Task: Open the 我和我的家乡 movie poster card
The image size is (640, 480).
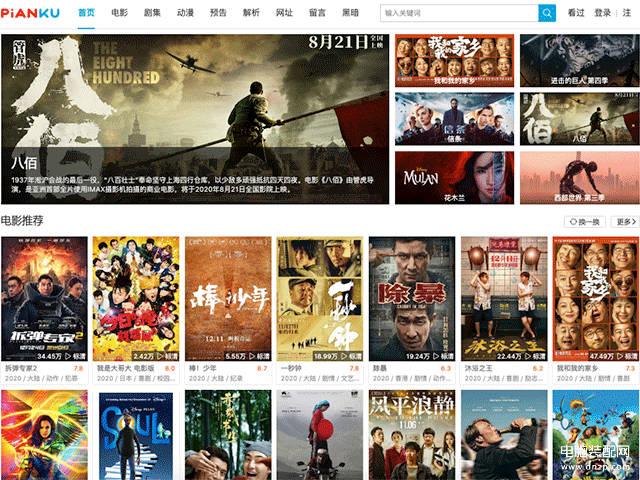Action: 596,299
